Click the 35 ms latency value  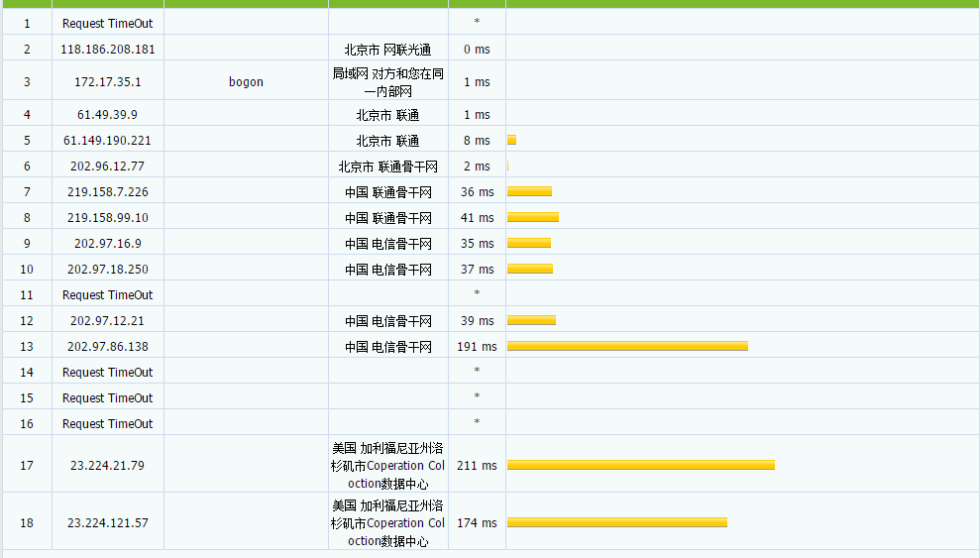[x=477, y=244]
